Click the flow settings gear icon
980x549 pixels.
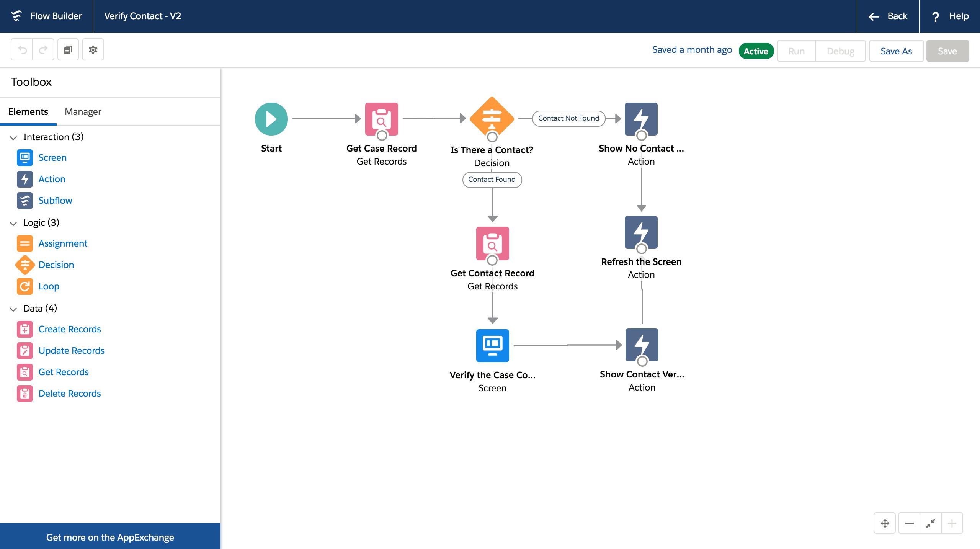93,49
